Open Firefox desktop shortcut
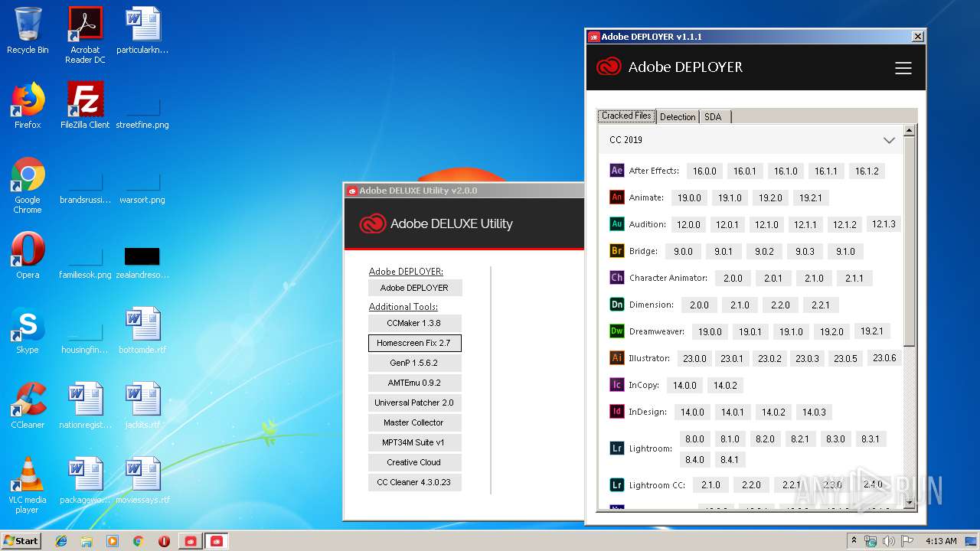Viewport: 980px width, 551px height. 28,106
